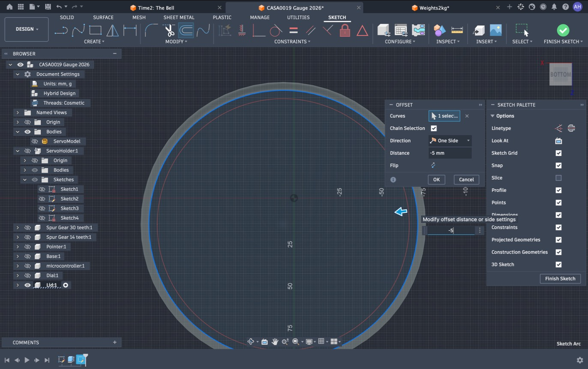This screenshot has height=369, width=588.
Task: Click the BOTTOM face of the ViewCube
Action: click(561, 74)
